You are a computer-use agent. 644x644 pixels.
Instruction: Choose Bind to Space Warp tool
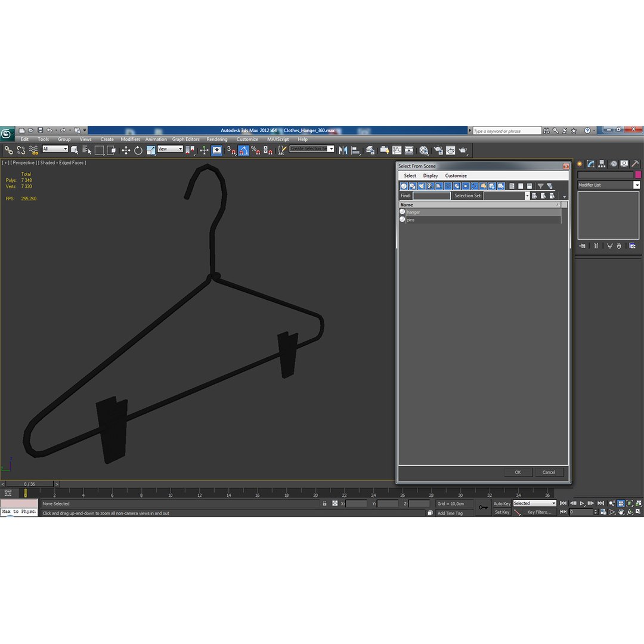coord(33,151)
